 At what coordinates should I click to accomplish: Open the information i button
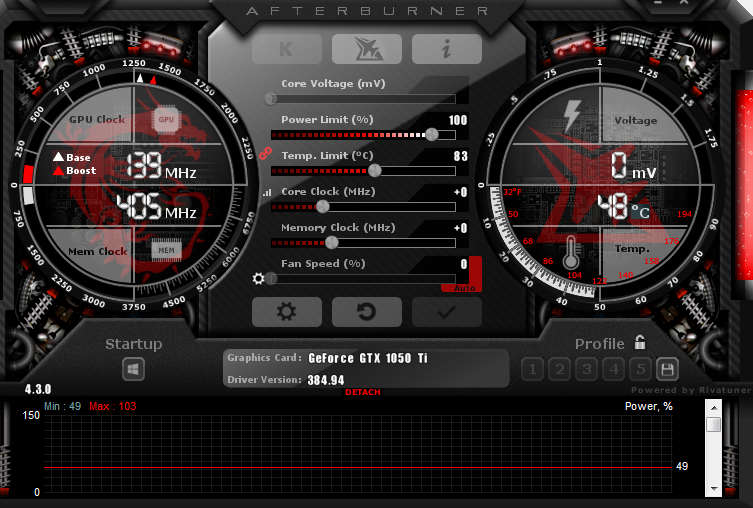click(x=447, y=48)
